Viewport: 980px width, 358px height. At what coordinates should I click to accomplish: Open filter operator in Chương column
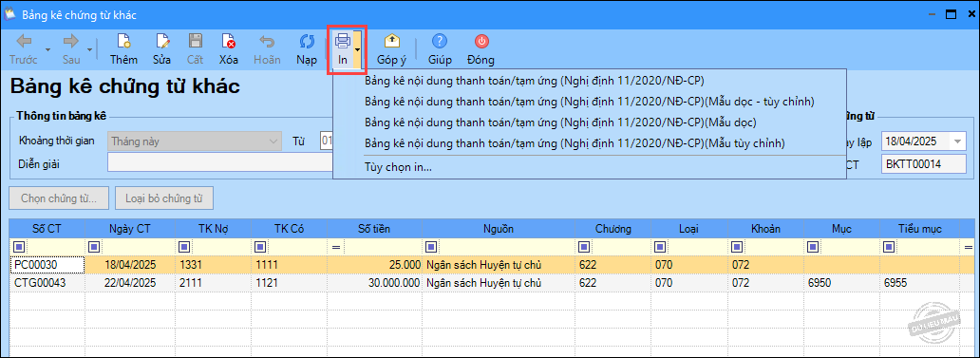[x=584, y=247]
